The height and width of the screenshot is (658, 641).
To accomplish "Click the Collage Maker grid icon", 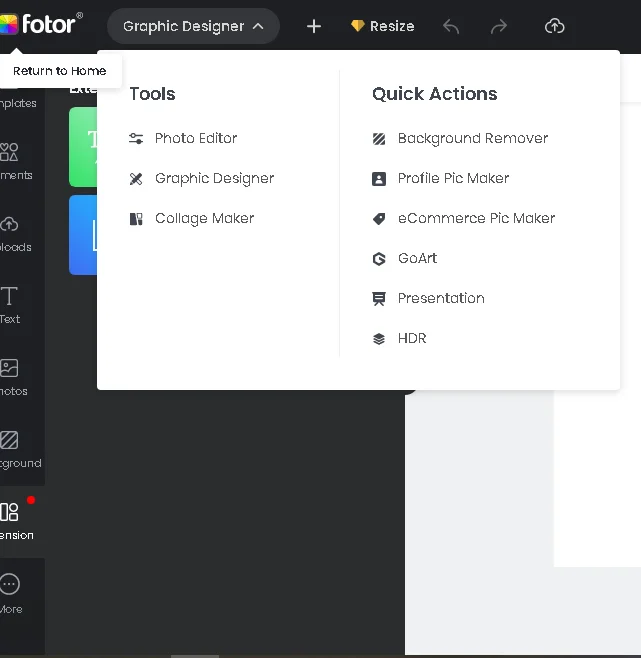I will [x=136, y=219].
